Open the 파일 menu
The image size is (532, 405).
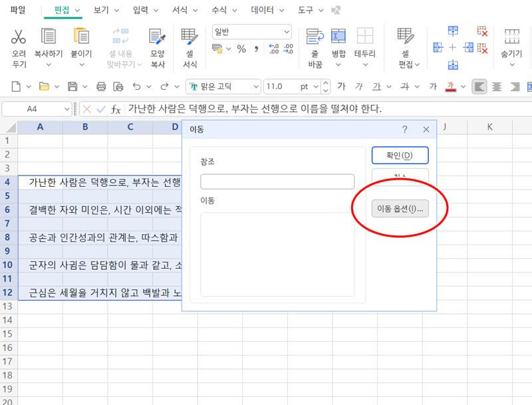(x=18, y=10)
